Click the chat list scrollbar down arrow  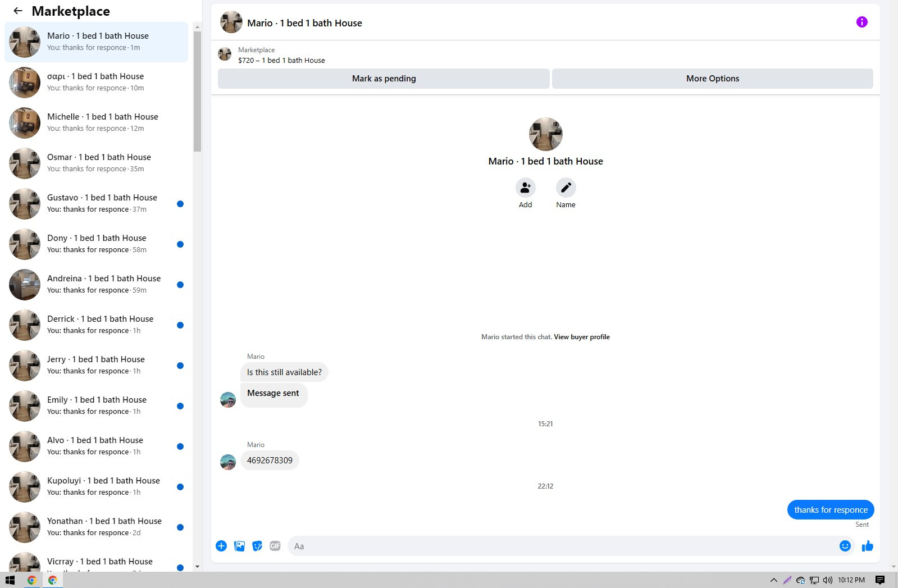click(197, 567)
